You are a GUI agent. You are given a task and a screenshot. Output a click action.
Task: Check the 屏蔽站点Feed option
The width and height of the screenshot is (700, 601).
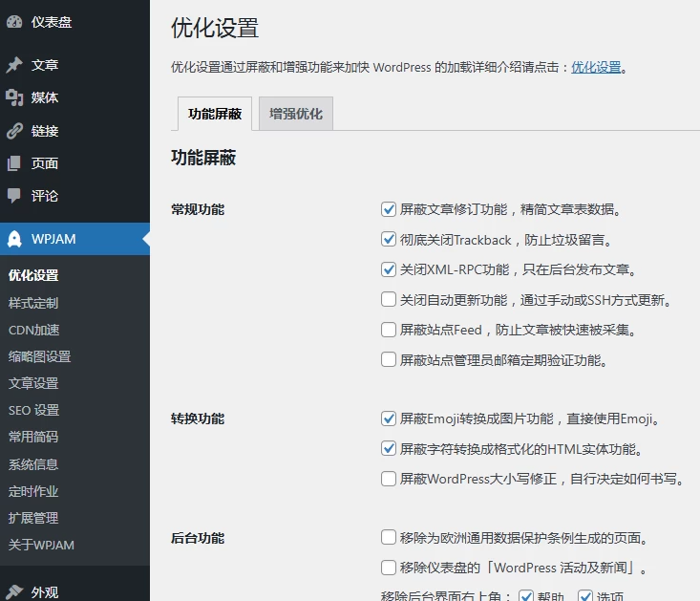(x=389, y=330)
